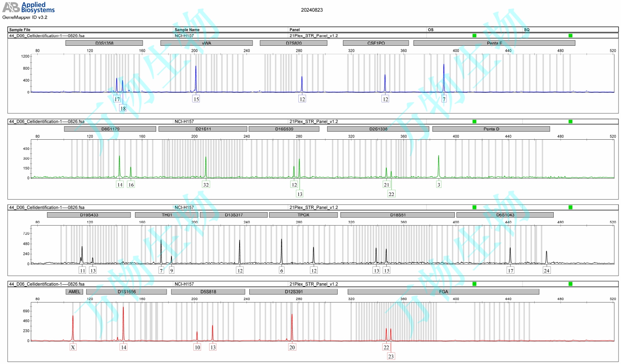This screenshot has width=621, height=364.
Task: Click the Panel column header
Action: click(295, 30)
